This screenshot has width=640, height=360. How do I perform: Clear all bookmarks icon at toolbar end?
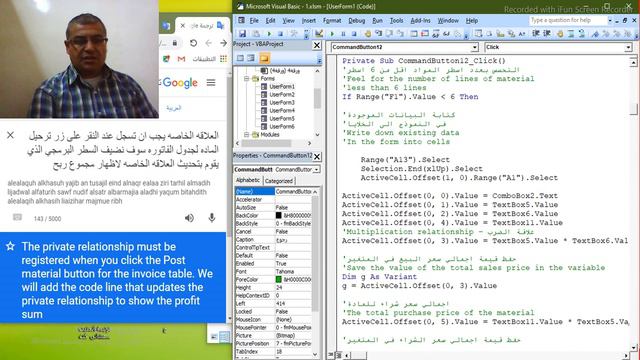click(x=628, y=34)
